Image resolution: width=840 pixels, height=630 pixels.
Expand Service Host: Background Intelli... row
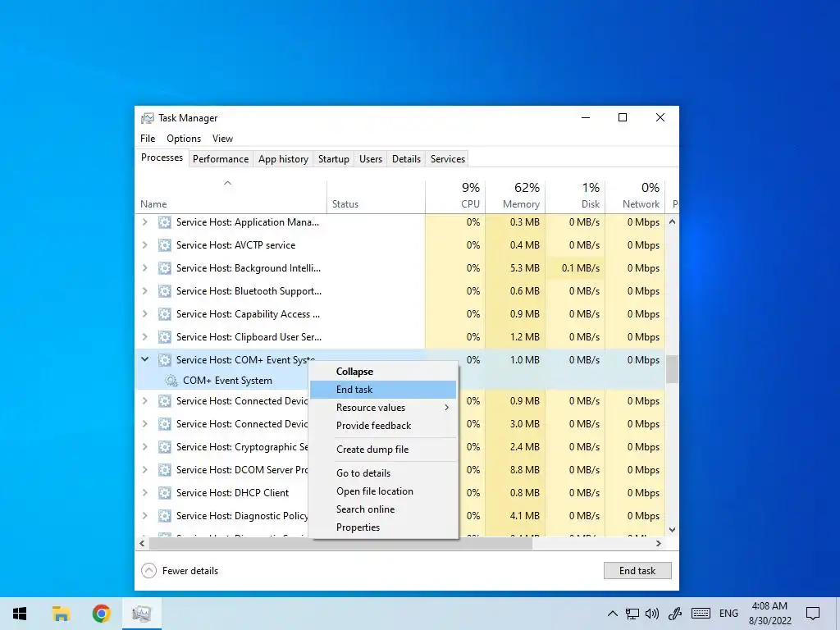pyautogui.click(x=144, y=268)
